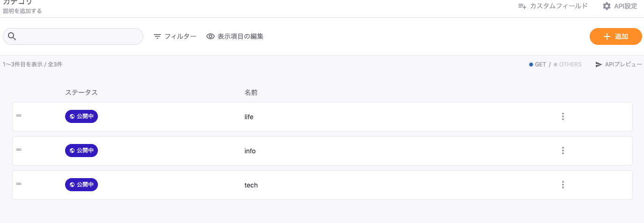
Task: Open APIプレビュー paper-plane icon
Action: point(599,65)
